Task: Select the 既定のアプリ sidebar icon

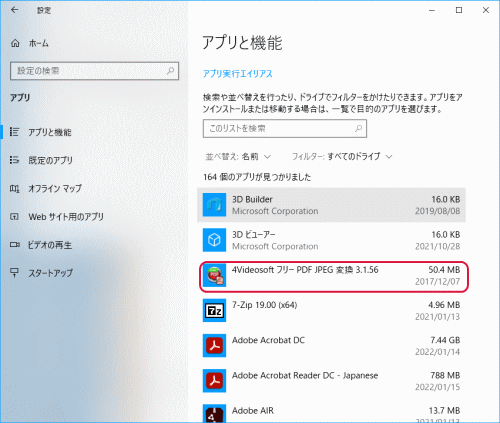Action: tap(14, 160)
